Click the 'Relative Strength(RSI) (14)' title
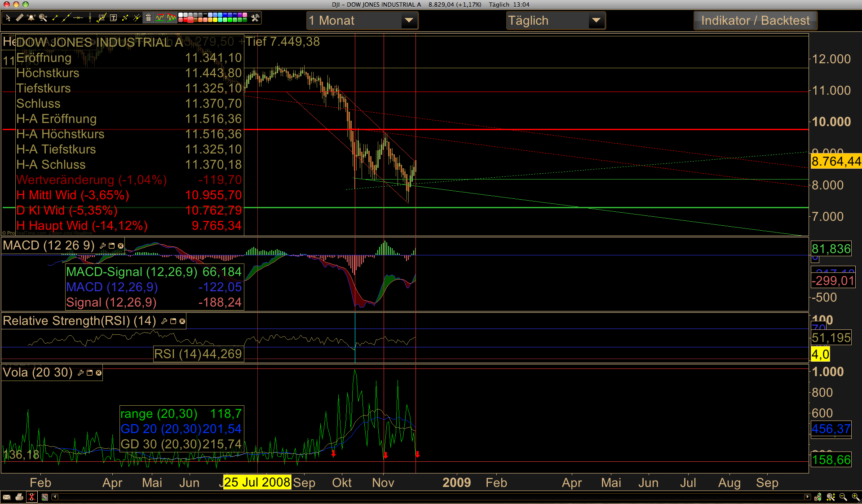This screenshot has height=504, width=862. pyautogui.click(x=80, y=321)
